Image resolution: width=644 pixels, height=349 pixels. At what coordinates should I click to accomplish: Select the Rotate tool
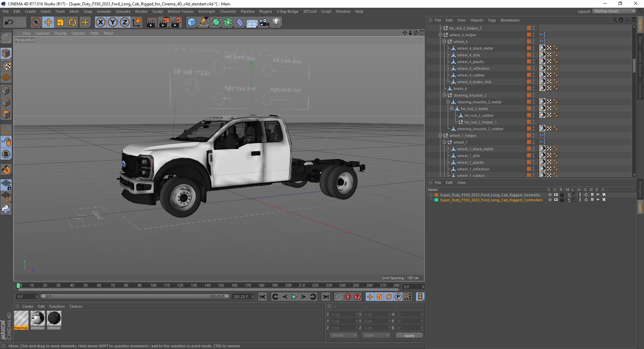click(x=72, y=22)
